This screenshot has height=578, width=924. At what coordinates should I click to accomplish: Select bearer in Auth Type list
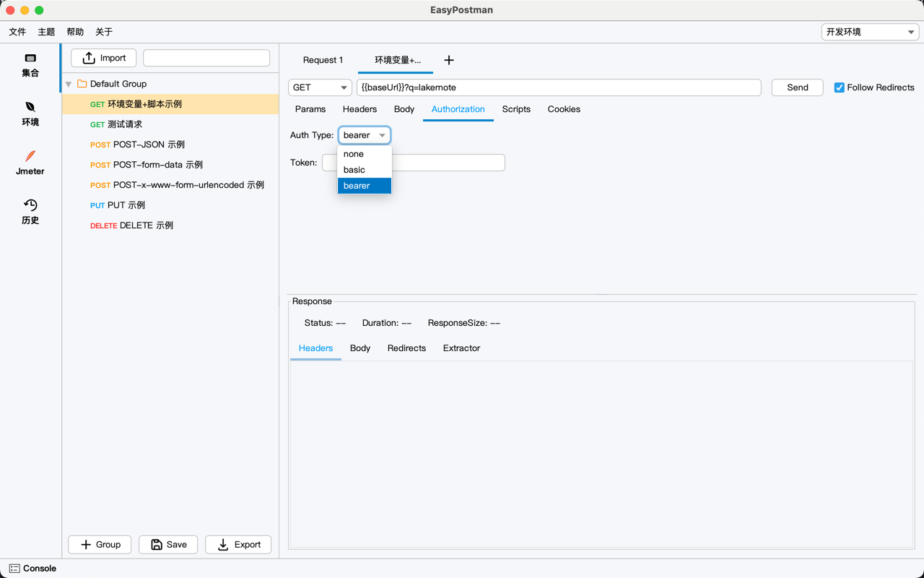pyautogui.click(x=365, y=186)
